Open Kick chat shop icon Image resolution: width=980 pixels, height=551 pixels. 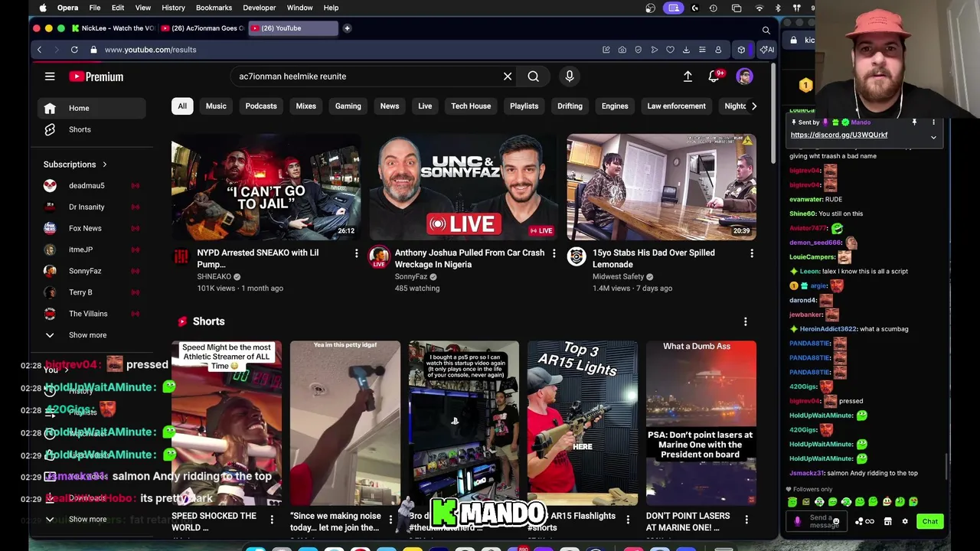[887, 522]
